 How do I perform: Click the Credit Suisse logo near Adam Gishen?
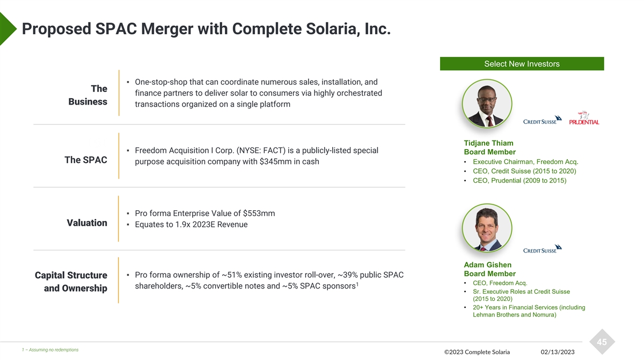click(x=542, y=249)
